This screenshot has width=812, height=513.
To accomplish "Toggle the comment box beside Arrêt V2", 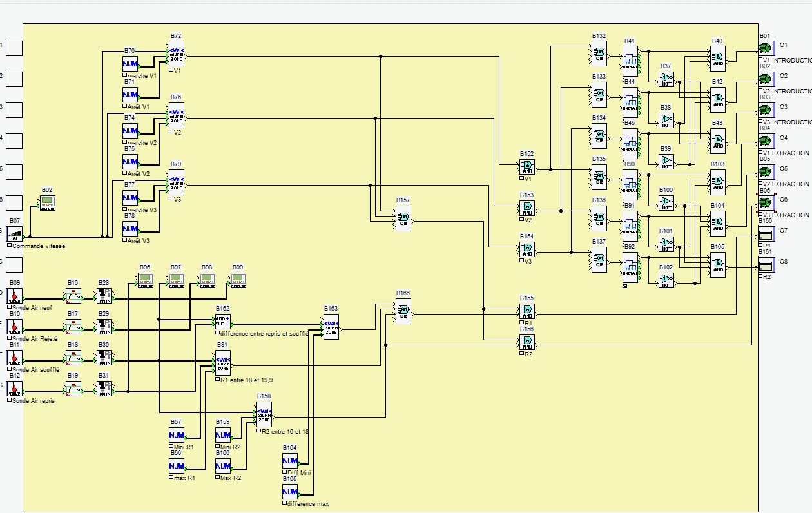I will click(124, 173).
